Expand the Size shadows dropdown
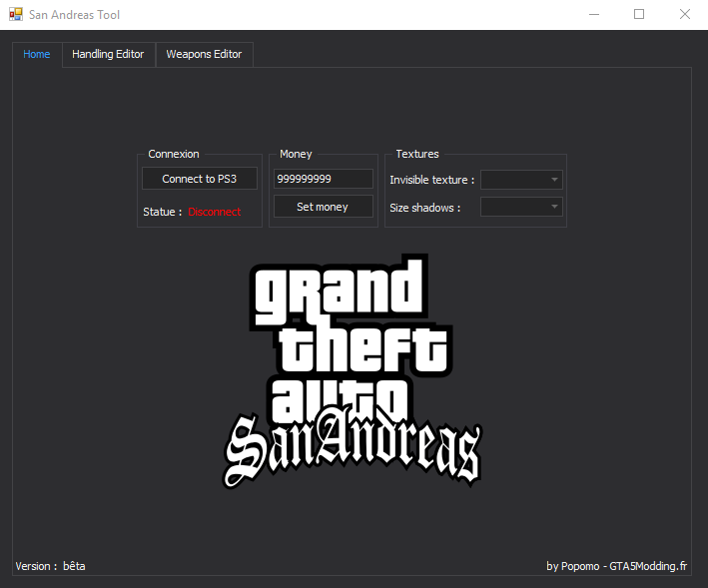This screenshot has width=708, height=588. 521,207
